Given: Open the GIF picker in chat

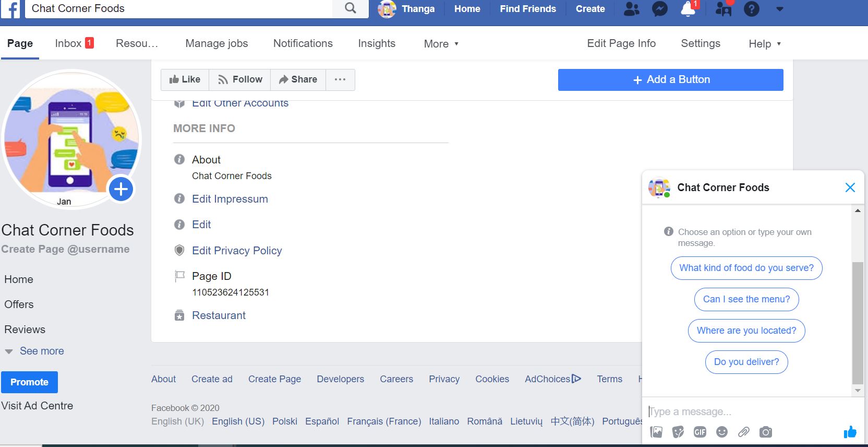Looking at the screenshot, I should pyautogui.click(x=700, y=432).
